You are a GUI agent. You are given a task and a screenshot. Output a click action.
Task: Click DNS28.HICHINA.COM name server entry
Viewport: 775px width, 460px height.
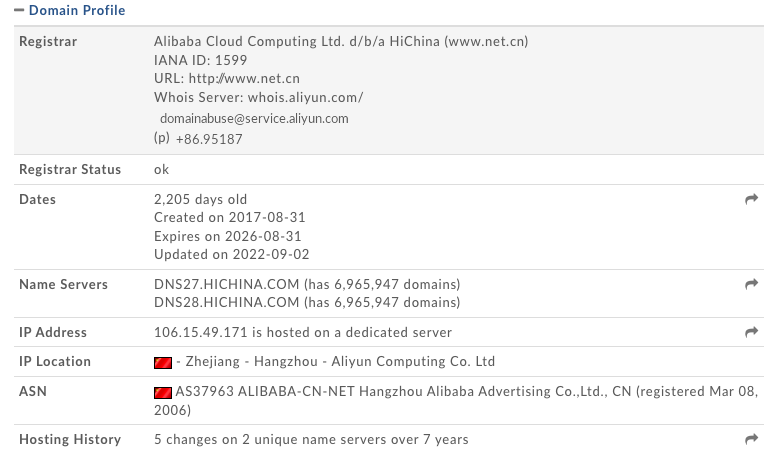click(x=307, y=302)
